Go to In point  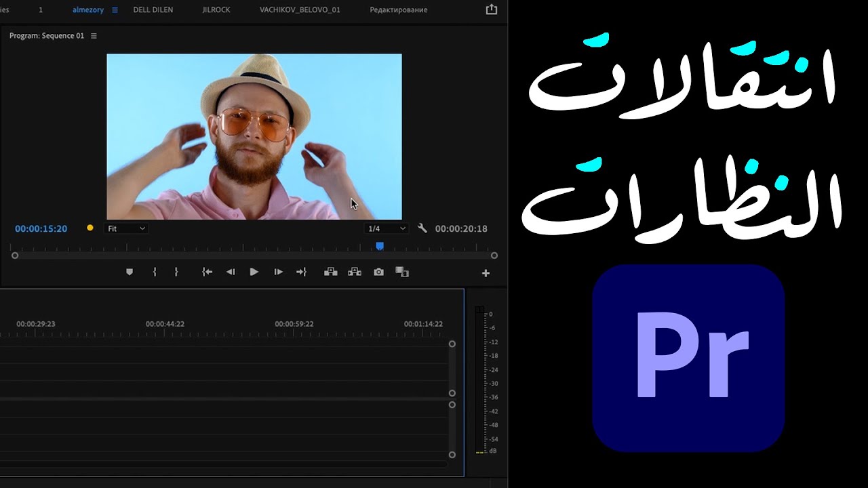pyautogui.click(x=208, y=272)
